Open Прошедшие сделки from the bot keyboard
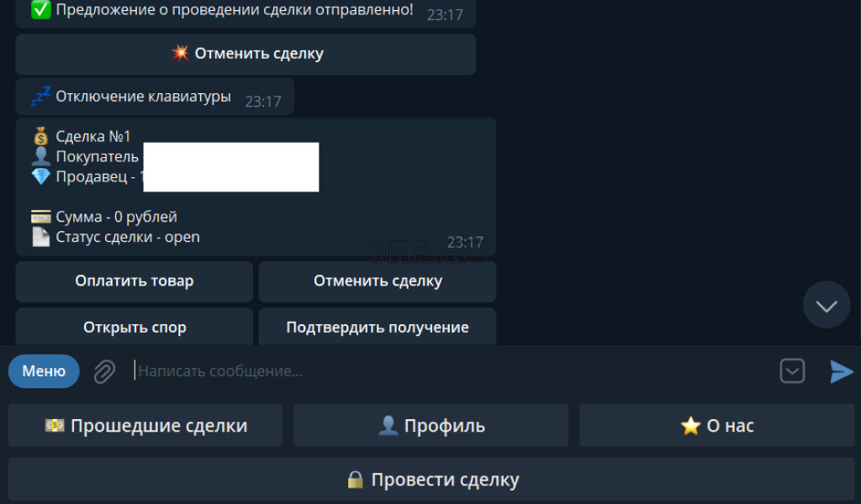The width and height of the screenshot is (861, 504). tap(145, 426)
